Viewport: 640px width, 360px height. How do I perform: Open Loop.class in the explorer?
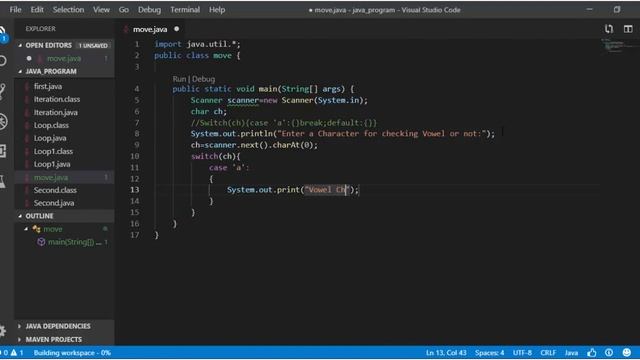51,125
